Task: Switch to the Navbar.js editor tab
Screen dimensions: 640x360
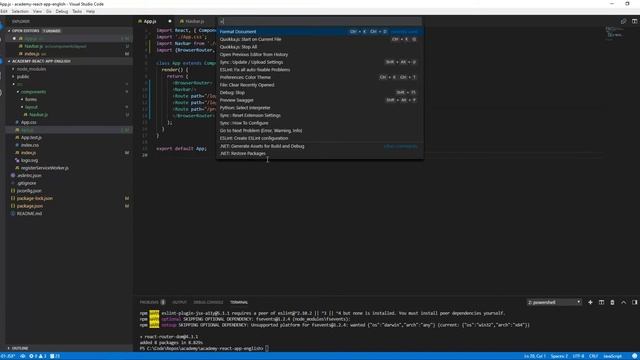Action: pyautogui.click(x=195, y=21)
